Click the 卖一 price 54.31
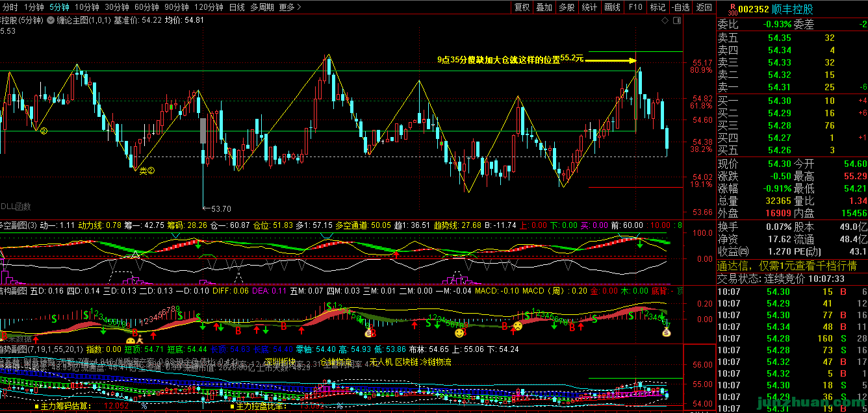Image resolution: width=868 pixels, height=413 pixels. (x=780, y=87)
